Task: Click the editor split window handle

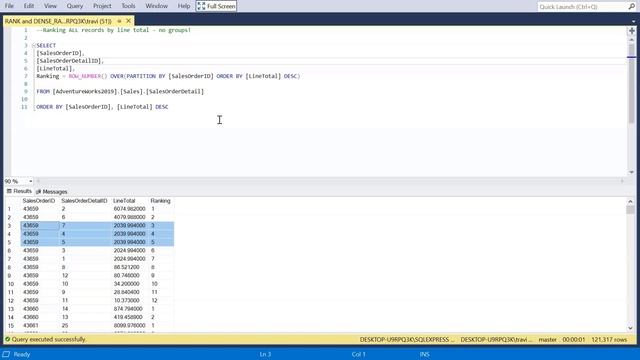Action: point(631,31)
